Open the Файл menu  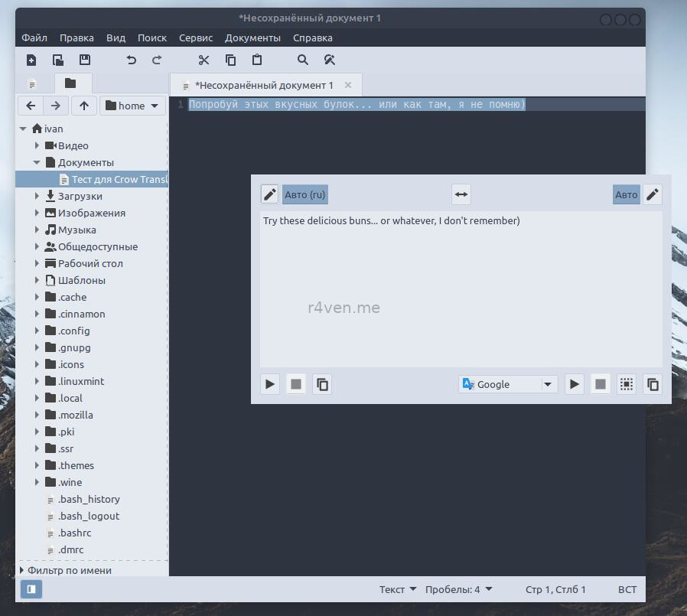(x=34, y=37)
